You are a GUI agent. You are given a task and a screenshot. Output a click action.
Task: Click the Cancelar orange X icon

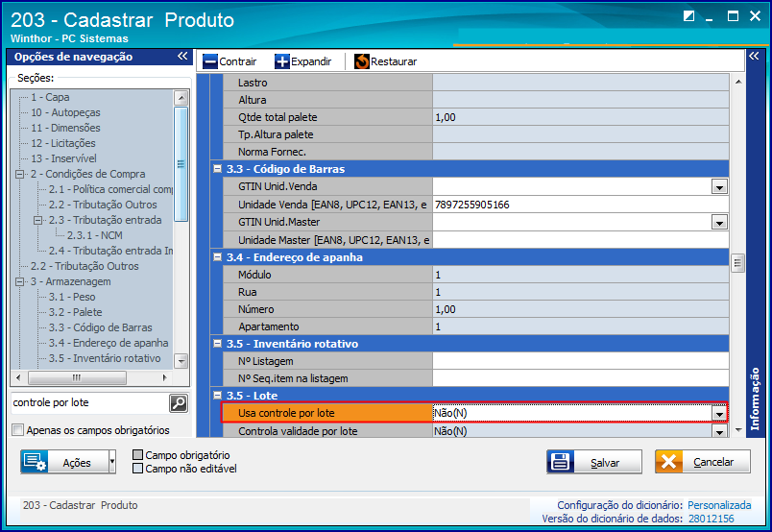pos(668,462)
